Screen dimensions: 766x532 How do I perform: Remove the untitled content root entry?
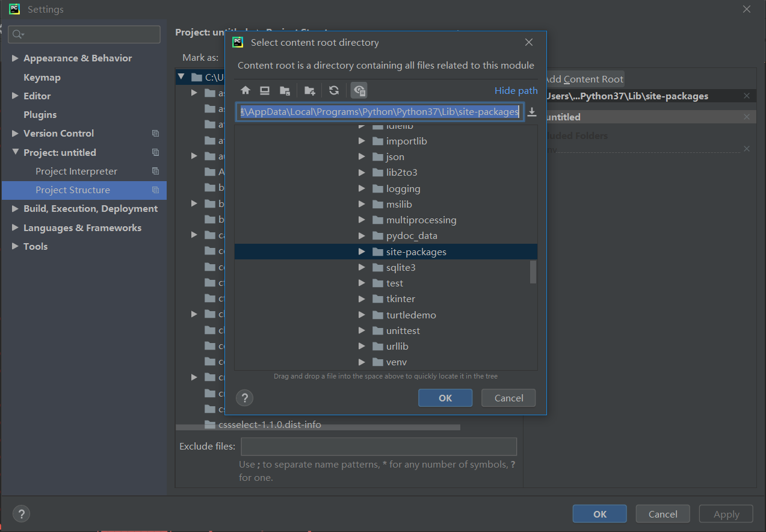point(747,117)
